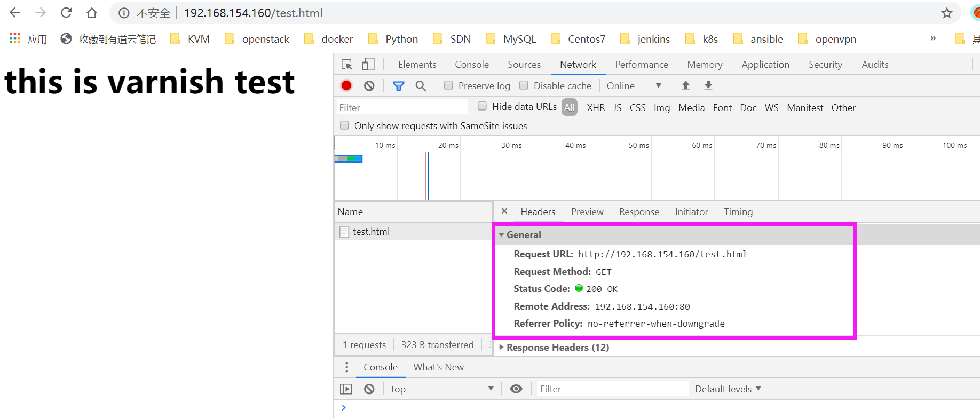980x418 pixels.
Task: Enable the Preserve log checkbox
Action: [x=449, y=85]
